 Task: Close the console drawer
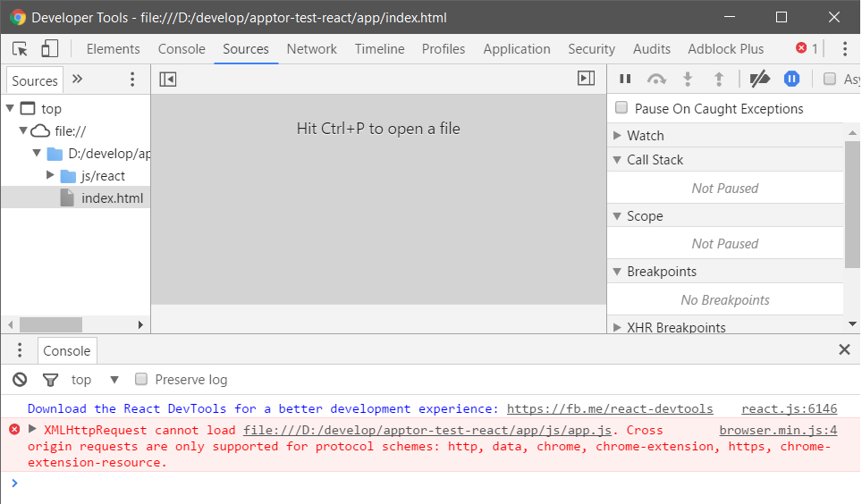click(844, 349)
